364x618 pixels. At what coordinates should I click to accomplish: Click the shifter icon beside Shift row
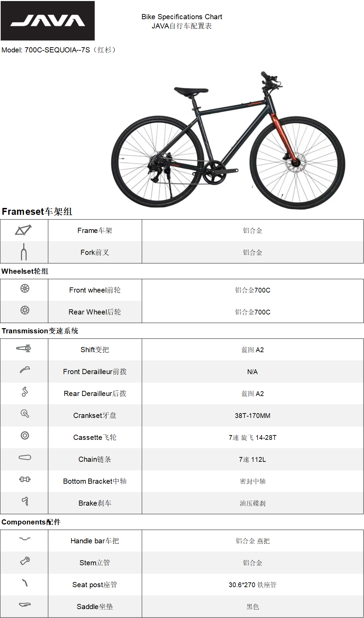pyautogui.click(x=24, y=348)
